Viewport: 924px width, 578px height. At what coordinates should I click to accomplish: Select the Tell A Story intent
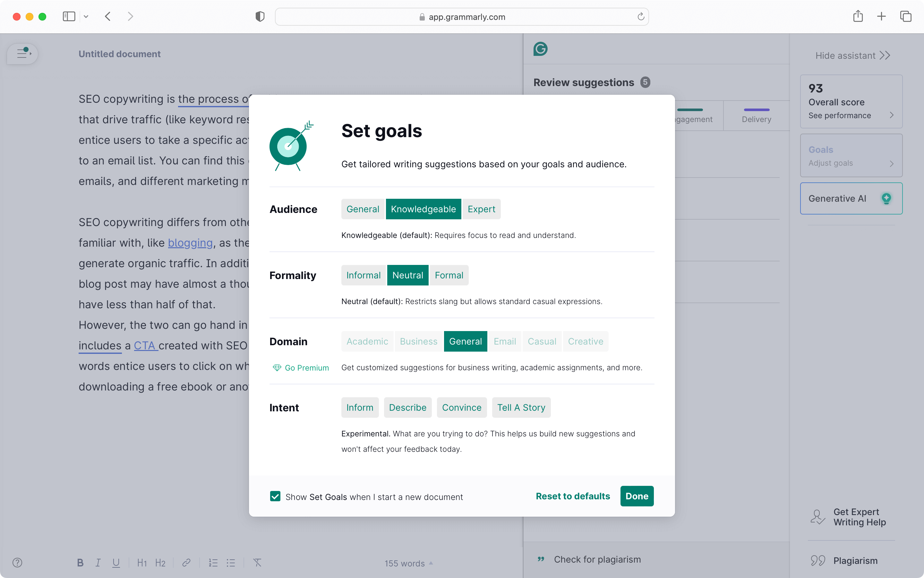coord(521,407)
